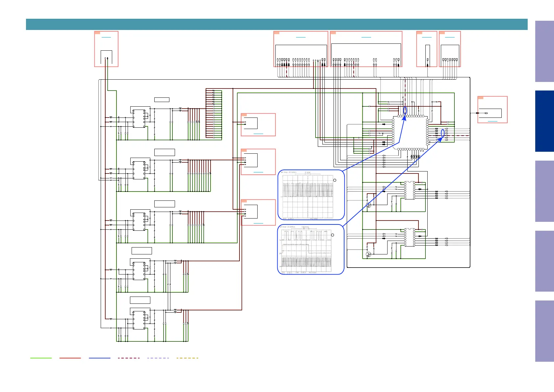This screenshot has height=392, width=554.
Task: Select the upper transistor symbol
Action: [368, 205]
